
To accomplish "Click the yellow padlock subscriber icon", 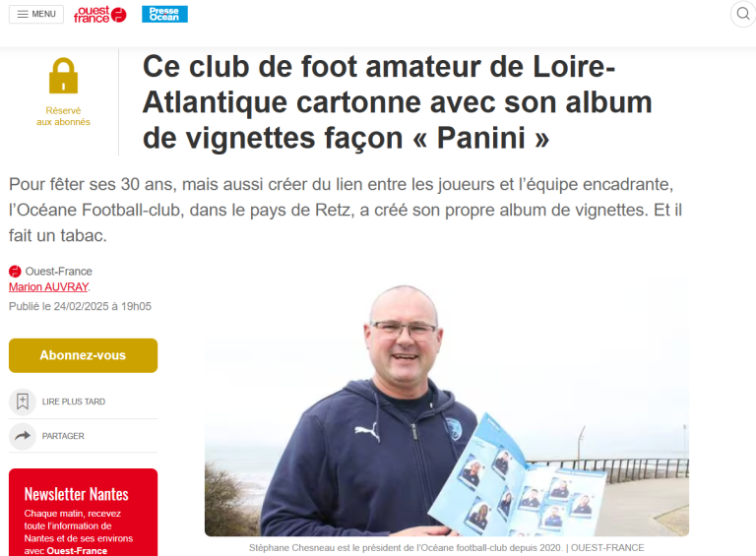I will 63,76.
